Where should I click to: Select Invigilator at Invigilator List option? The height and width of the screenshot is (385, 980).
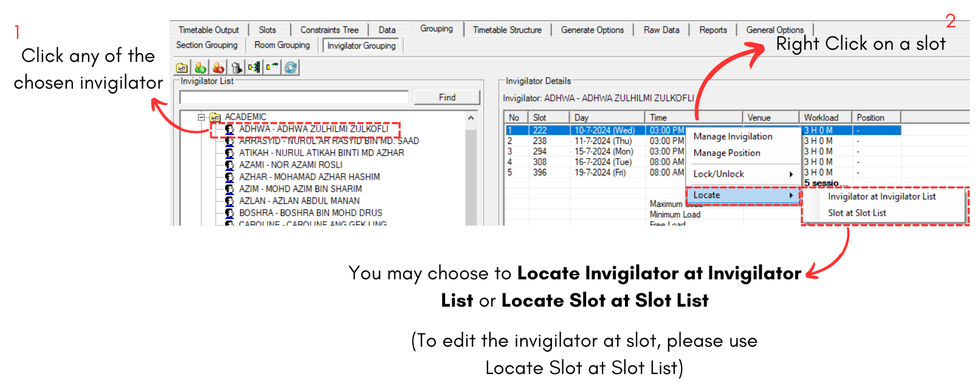point(882,197)
